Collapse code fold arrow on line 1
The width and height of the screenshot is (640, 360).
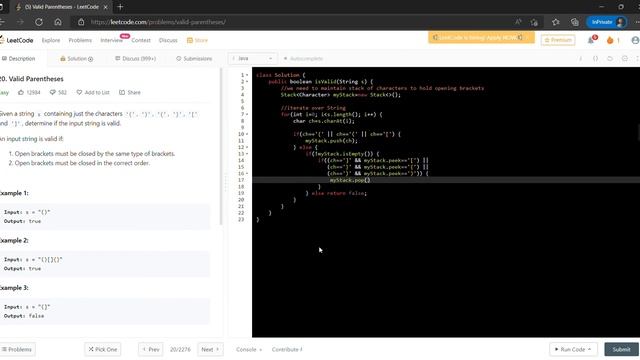tap(247, 75)
